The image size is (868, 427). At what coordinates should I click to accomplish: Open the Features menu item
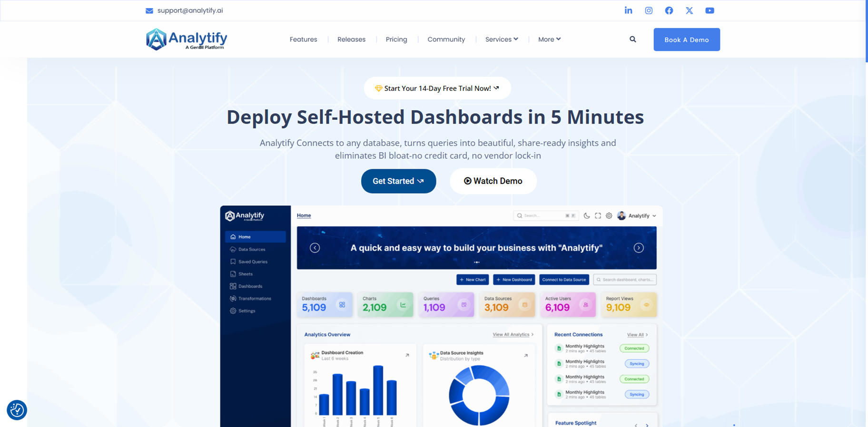click(303, 39)
